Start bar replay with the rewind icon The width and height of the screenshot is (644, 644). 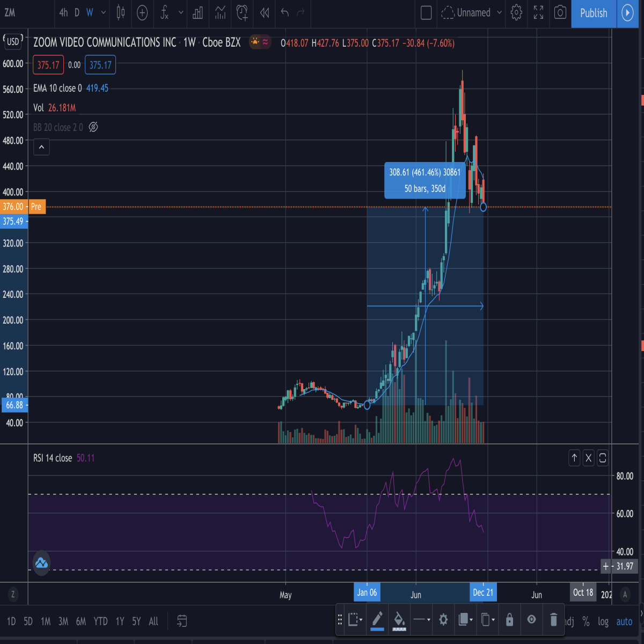[x=265, y=13]
